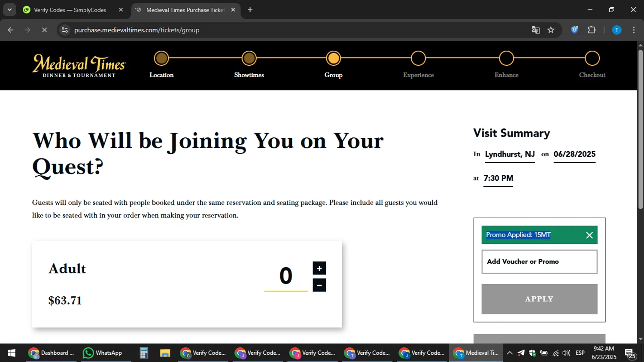644x362 pixels.
Task: Select the Checkout step circle
Action: tap(592, 58)
